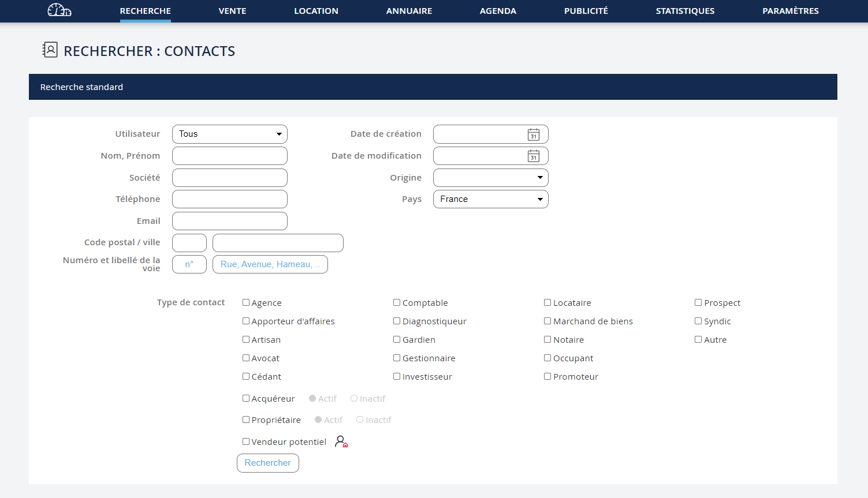Click the Vendeur potentiel person icon
This screenshot has height=498, width=868.
(341, 442)
